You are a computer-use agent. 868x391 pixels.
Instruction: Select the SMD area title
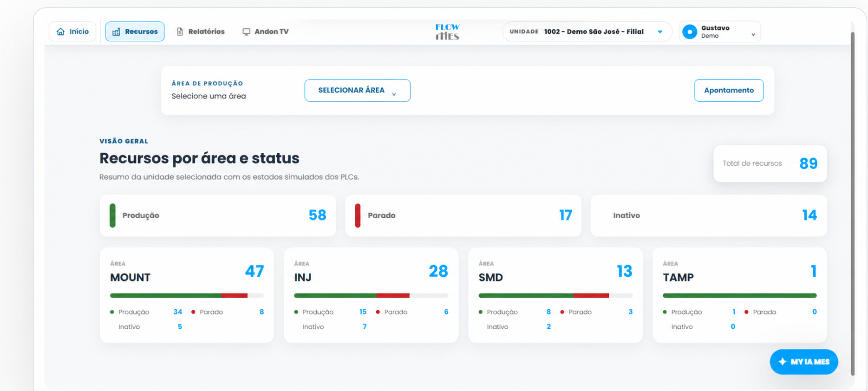[491, 278]
